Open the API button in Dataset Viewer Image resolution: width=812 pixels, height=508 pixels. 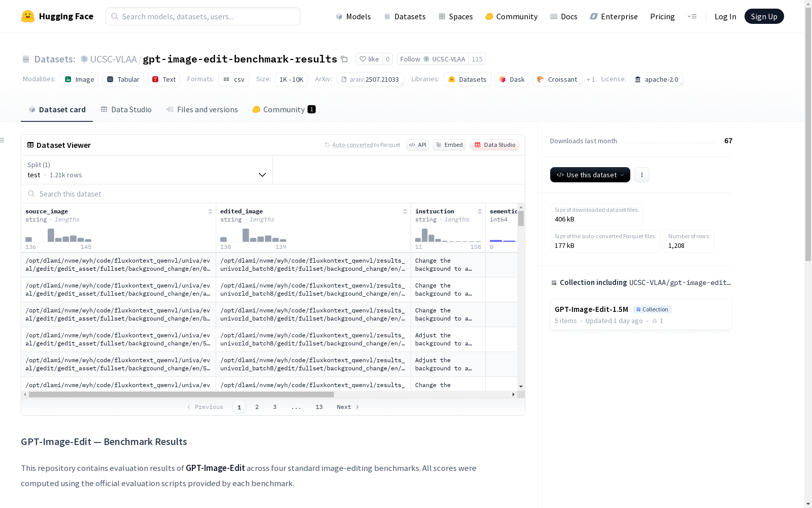(418, 145)
